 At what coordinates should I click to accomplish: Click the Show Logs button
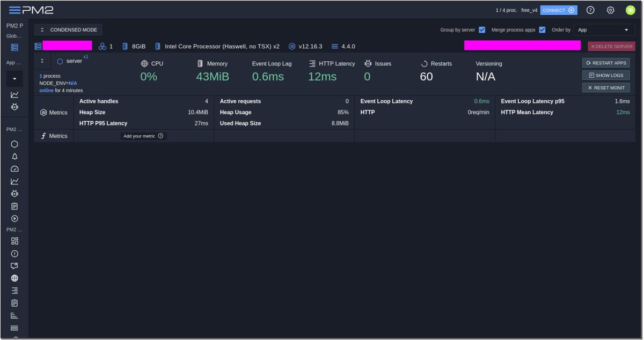click(x=606, y=76)
